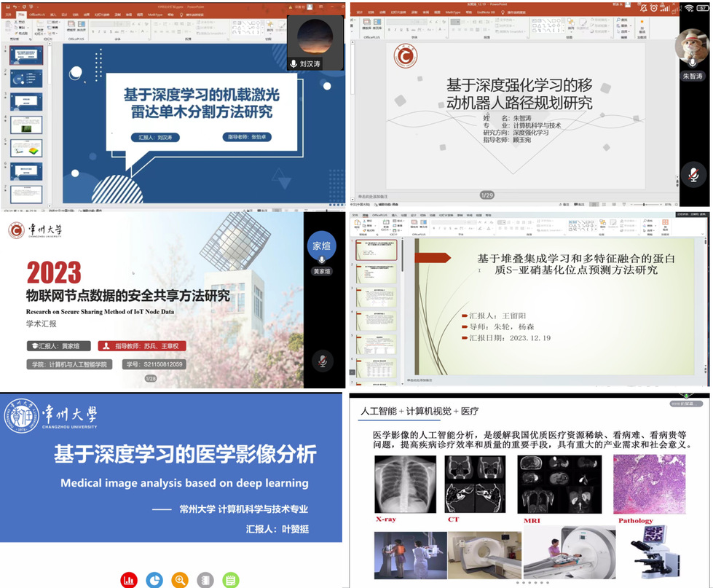Click the blue pie chart icon
Image resolution: width=713 pixels, height=588 pixels.
tap(154, 580)
